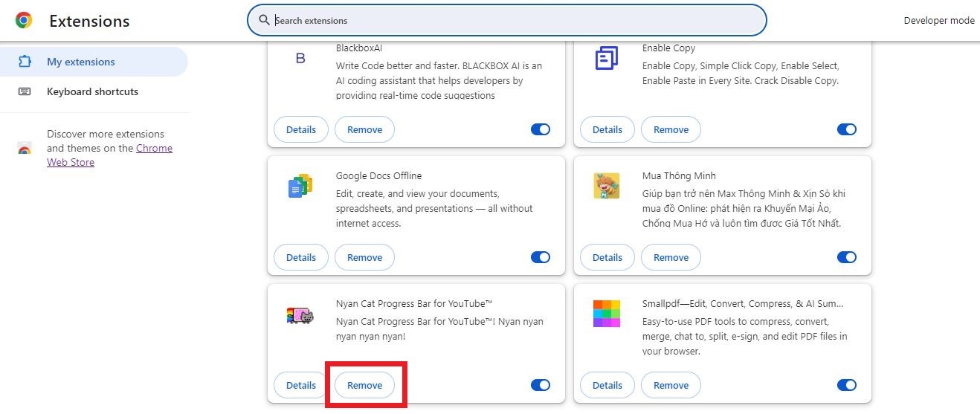
Task: Open Details for Smallpdf
Action: point(607,385)
